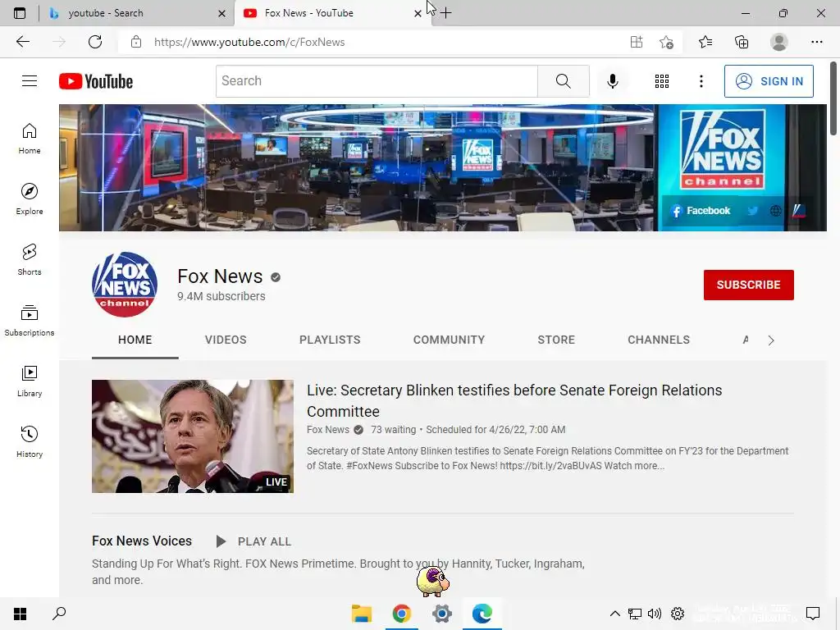Click the Twitter icon on banner

click(753, 211)
